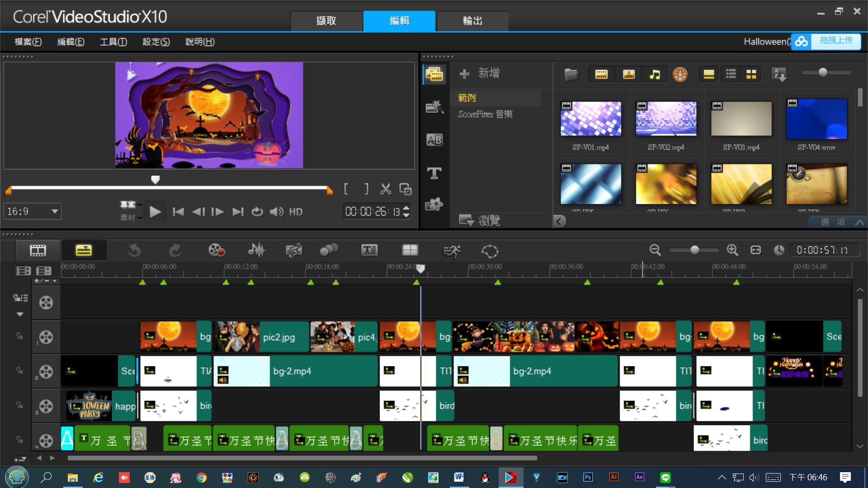Select the ScoreFitter 音樂 folder
The width and height of the screenshot is (868, 488).
[485, 114]
